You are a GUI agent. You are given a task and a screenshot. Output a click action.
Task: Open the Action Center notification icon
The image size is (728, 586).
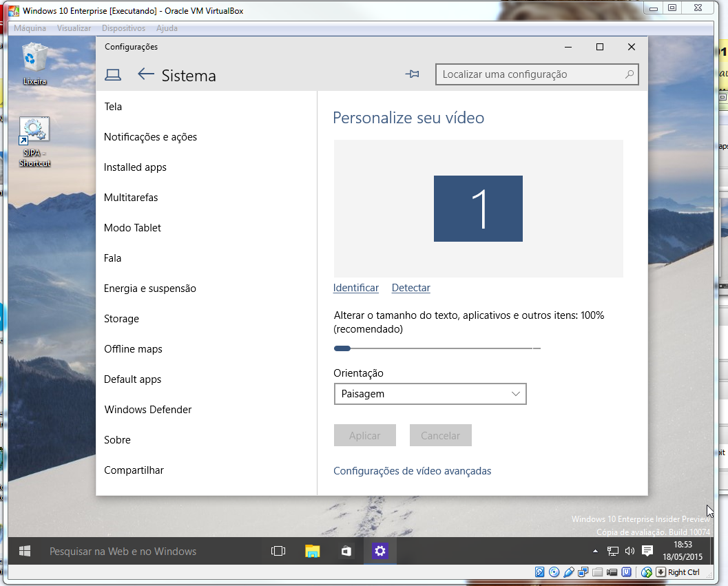(647, 551)
